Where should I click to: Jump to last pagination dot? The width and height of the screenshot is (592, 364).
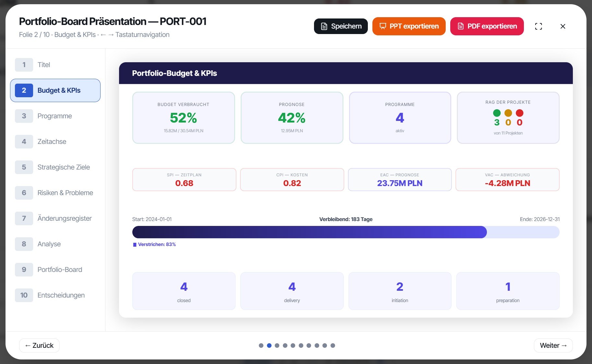coord(333,346)
